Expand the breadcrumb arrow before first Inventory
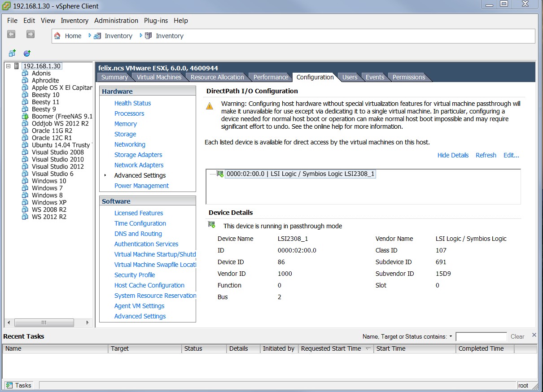The height and width of the screenshot is (392, 543). click(90, 35)
